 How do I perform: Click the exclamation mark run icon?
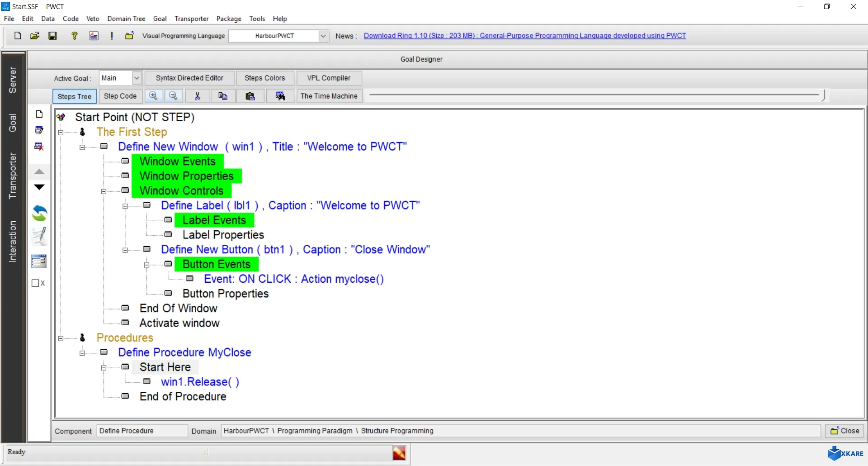(112, 36)
